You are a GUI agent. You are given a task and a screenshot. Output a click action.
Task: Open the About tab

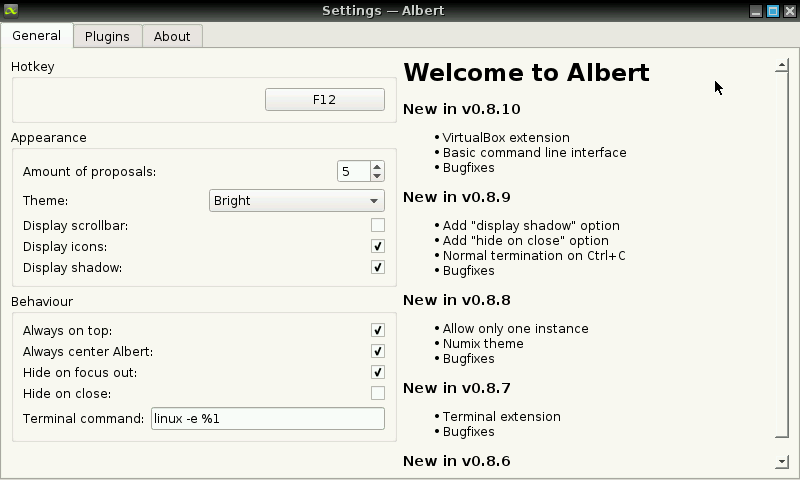point(172,36)
